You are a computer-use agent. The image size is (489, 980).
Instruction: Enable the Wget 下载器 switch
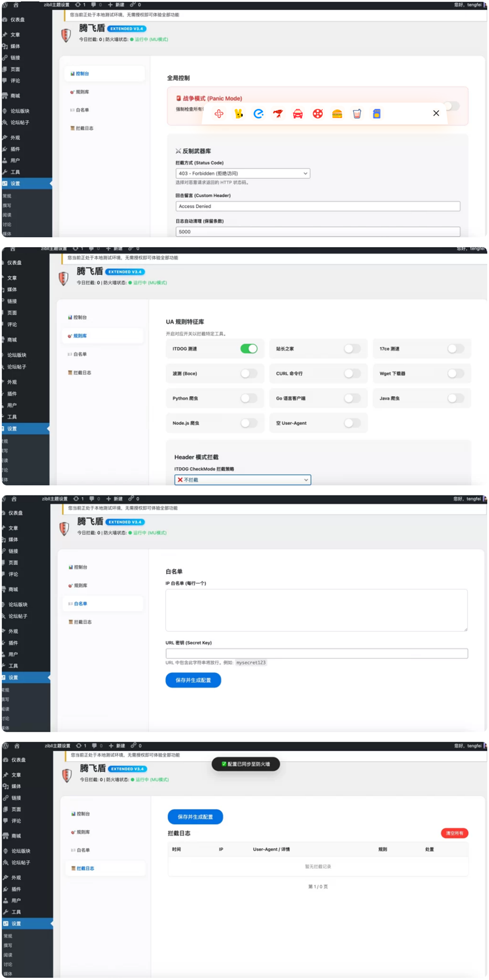(455, 373)
